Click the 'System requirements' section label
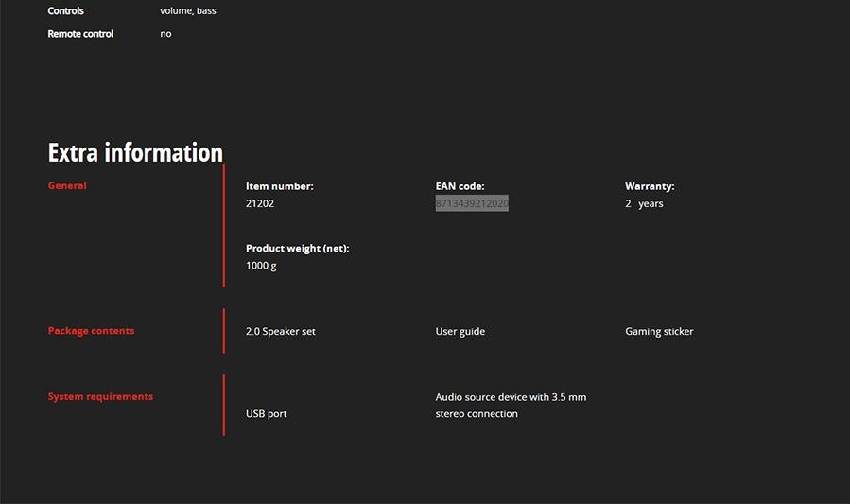The height and width of the screenshot is (504, 850). coord(100,396)
